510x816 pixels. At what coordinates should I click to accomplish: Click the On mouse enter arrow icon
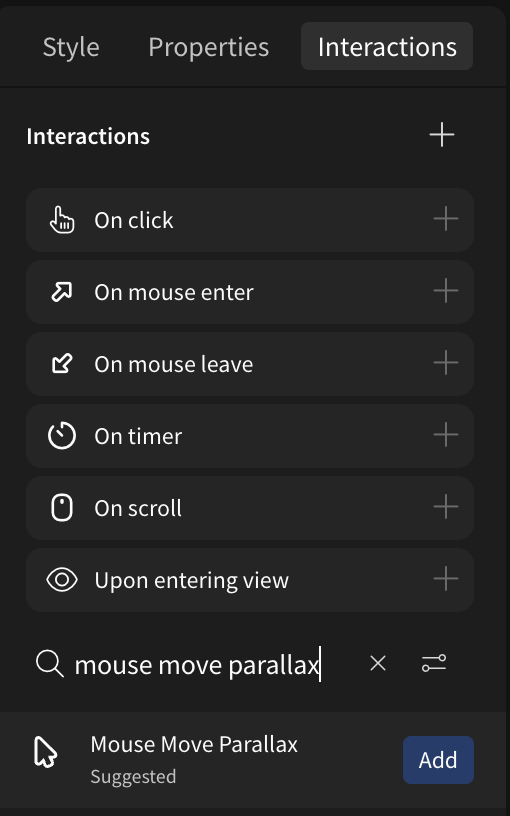(x=61, y=292)
